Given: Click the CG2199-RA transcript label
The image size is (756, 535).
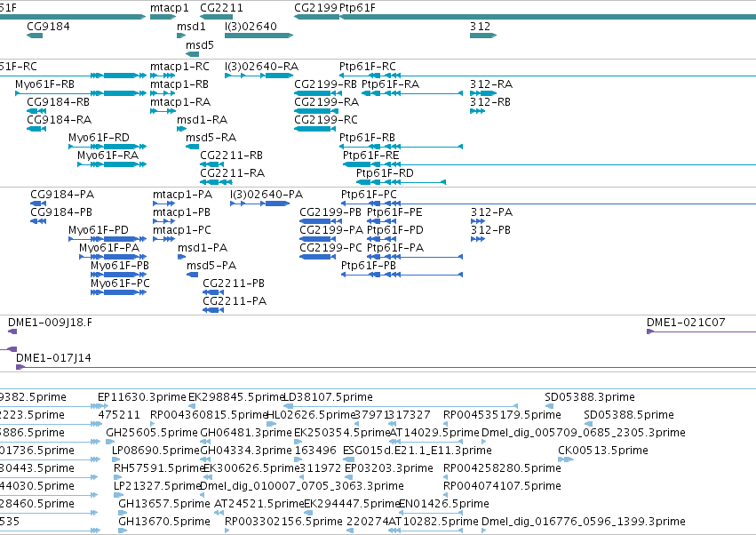Looking at the screenshot, I should pos(326,102).
